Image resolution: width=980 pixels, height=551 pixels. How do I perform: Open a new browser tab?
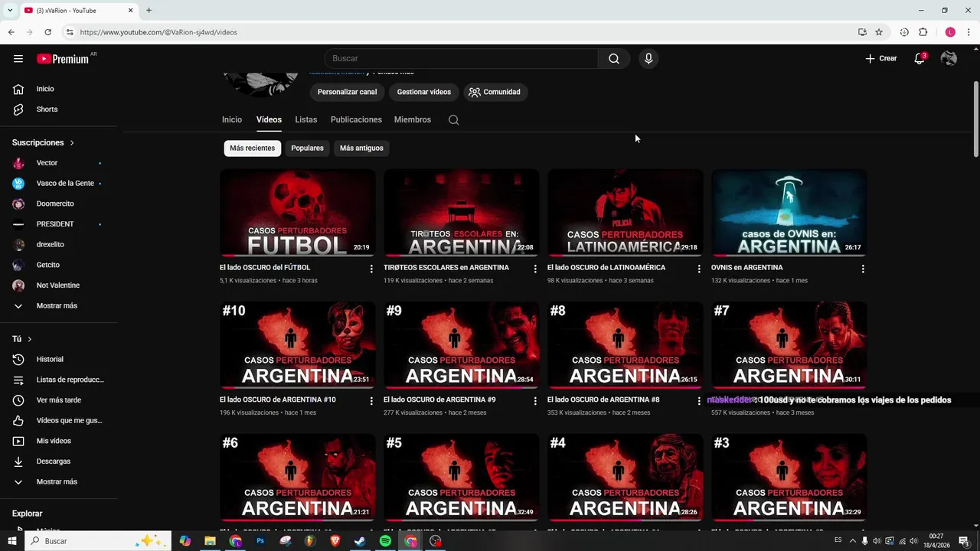point(149,10)
